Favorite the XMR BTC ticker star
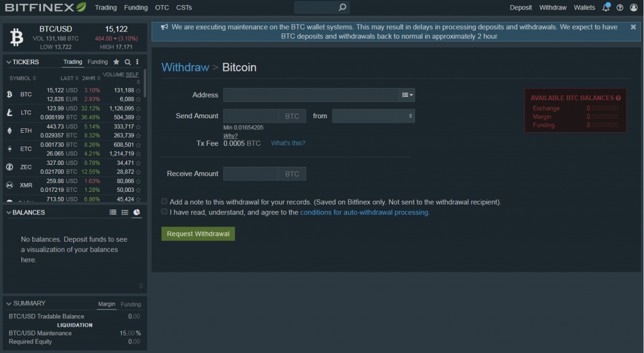644x353 pixels. point(138,190)
